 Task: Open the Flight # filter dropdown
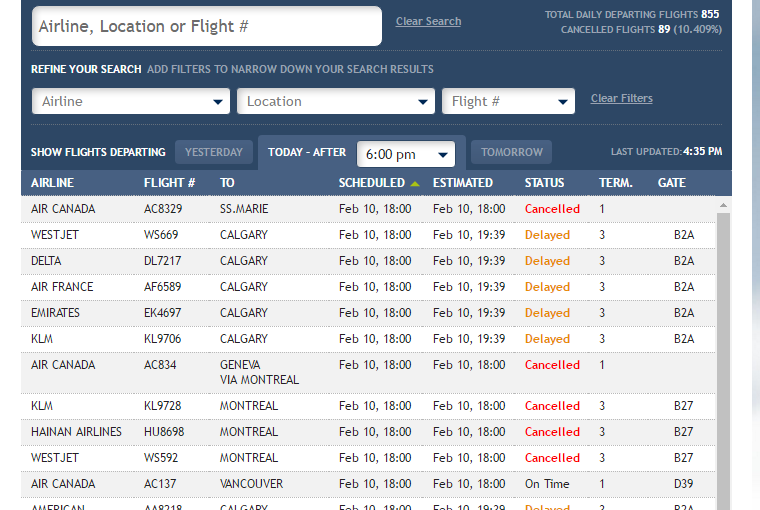508,101
